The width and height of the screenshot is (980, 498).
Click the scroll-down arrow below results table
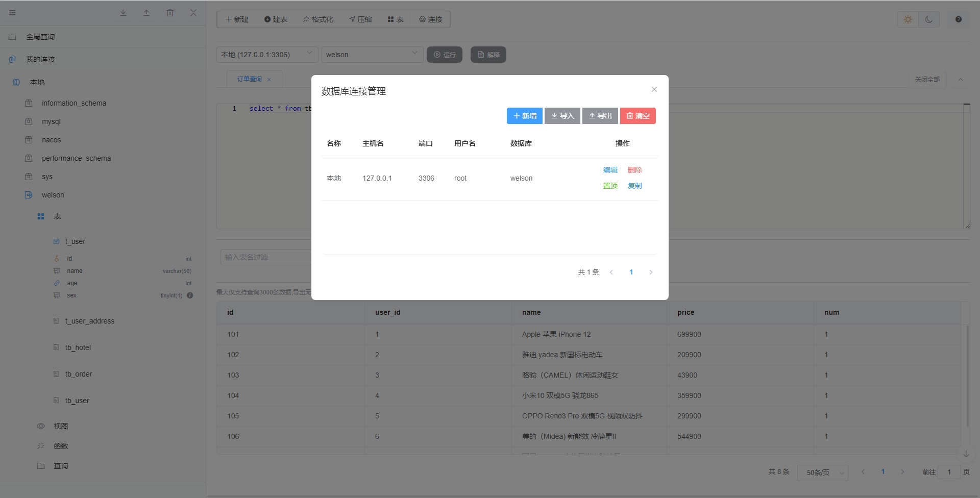click(966, 454)
